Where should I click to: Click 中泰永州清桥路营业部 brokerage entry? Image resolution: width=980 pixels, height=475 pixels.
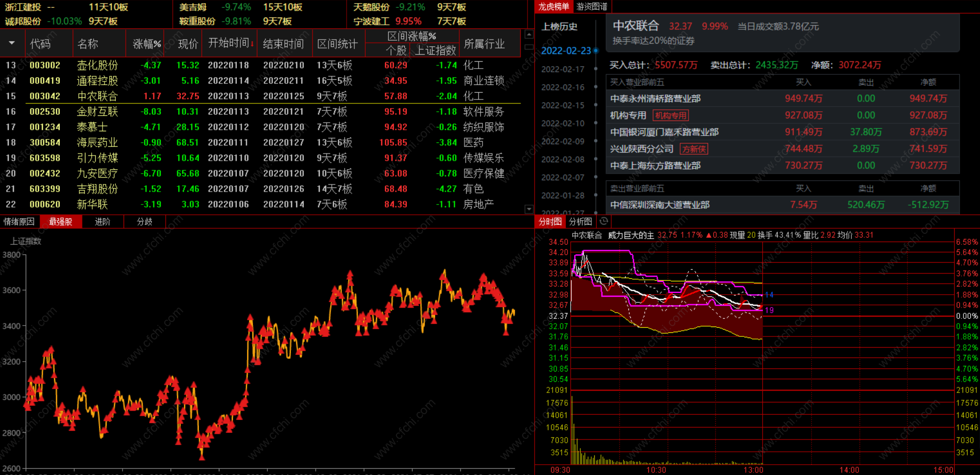click(655, 98)
